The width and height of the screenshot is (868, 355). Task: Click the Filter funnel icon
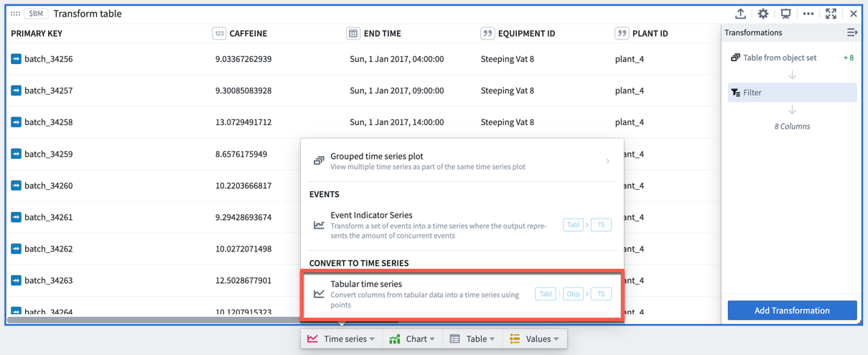click(x=735, y=92)
